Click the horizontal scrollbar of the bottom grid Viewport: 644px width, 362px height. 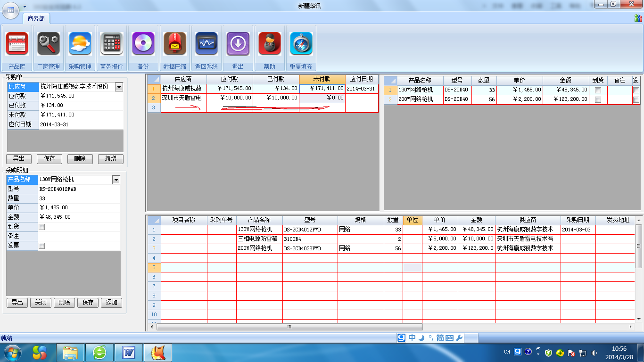[289, 327]
